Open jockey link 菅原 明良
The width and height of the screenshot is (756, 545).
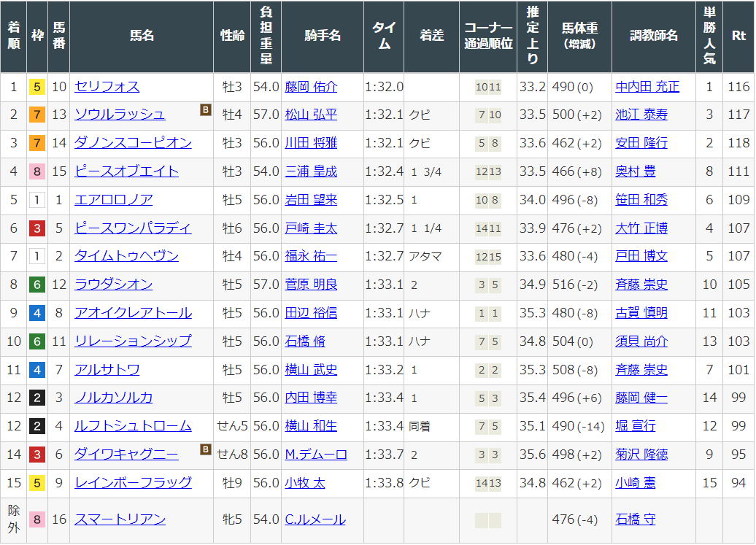point(311,285)
